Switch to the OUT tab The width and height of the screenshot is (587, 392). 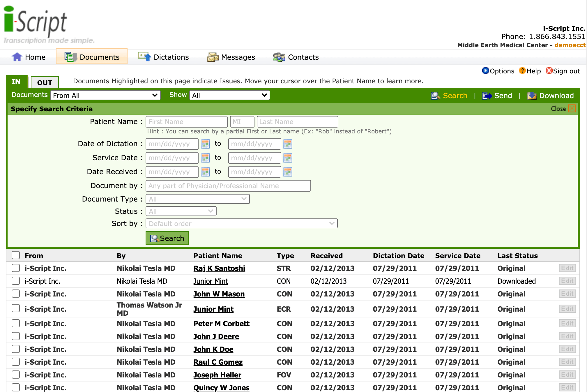(x=45, y=82)
